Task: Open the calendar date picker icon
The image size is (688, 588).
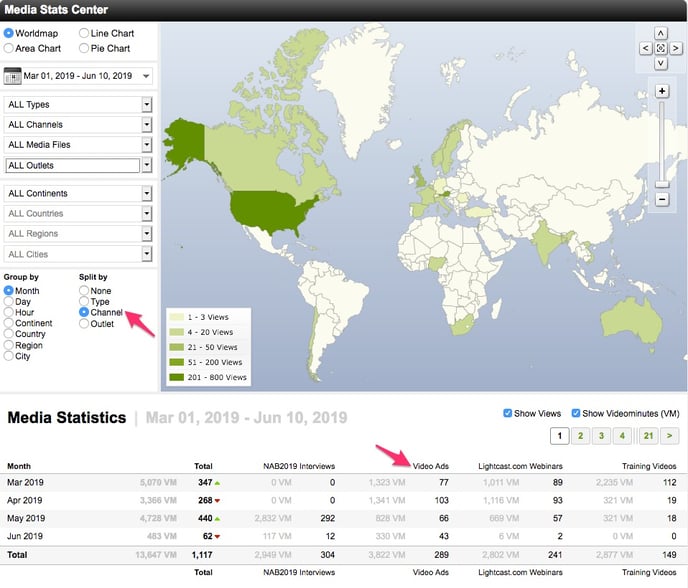Action: tap(14, 76)
